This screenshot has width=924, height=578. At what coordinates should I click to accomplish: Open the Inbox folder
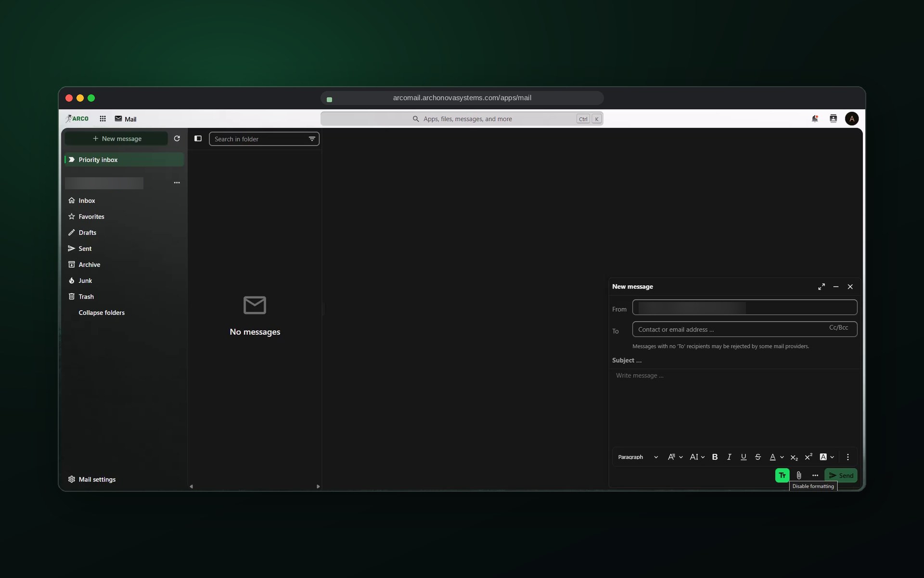[x=124, y=200]
